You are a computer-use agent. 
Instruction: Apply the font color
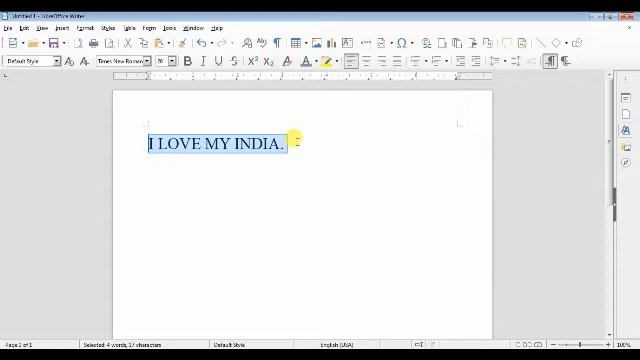[x=306, y=61]
